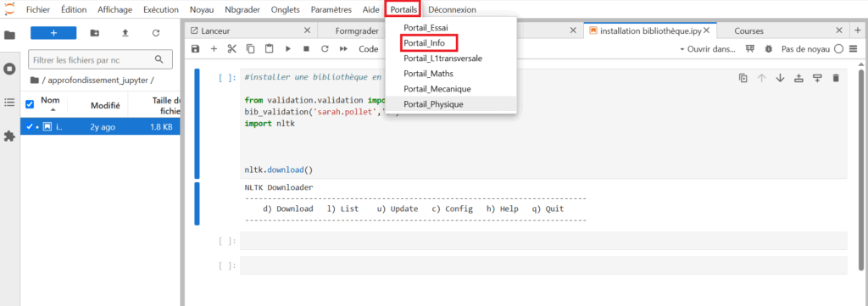Restart kernel and run all cells
This screenshot has width=868, height=306.
click(343, 48)
